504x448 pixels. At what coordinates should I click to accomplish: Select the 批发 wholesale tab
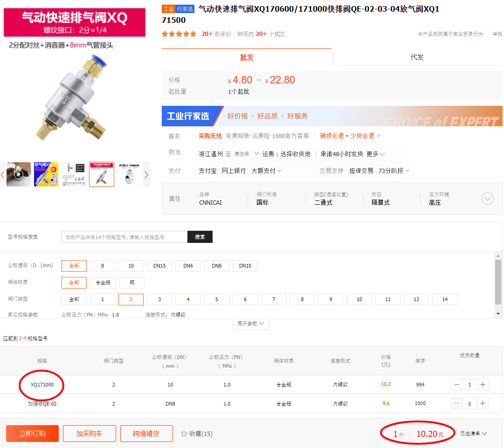(247, 57)
